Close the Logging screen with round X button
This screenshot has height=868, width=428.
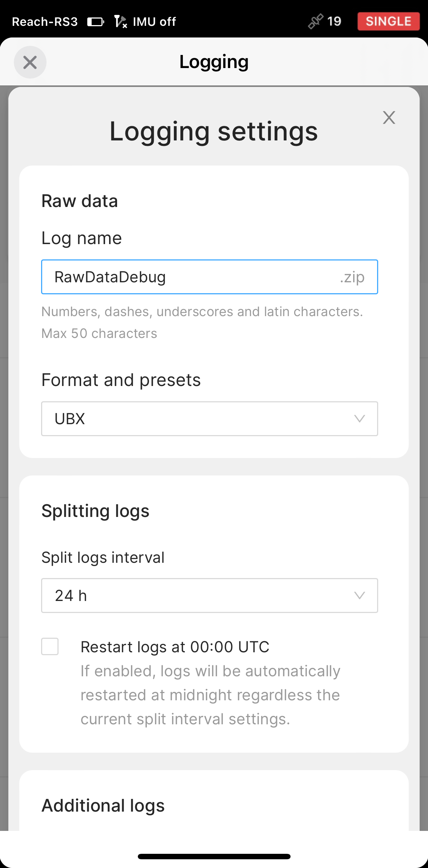tap(30, 62)
